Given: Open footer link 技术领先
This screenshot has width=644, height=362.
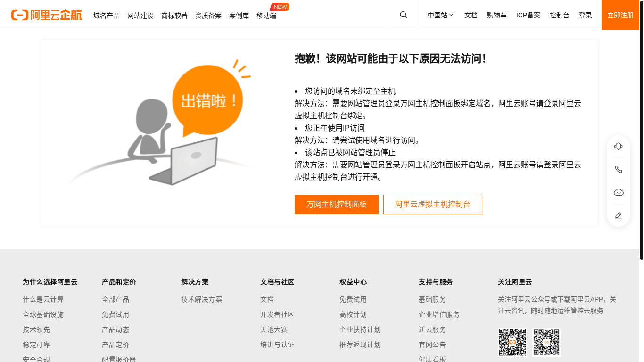Looking at the screenshot, I should tap(36, 329).
